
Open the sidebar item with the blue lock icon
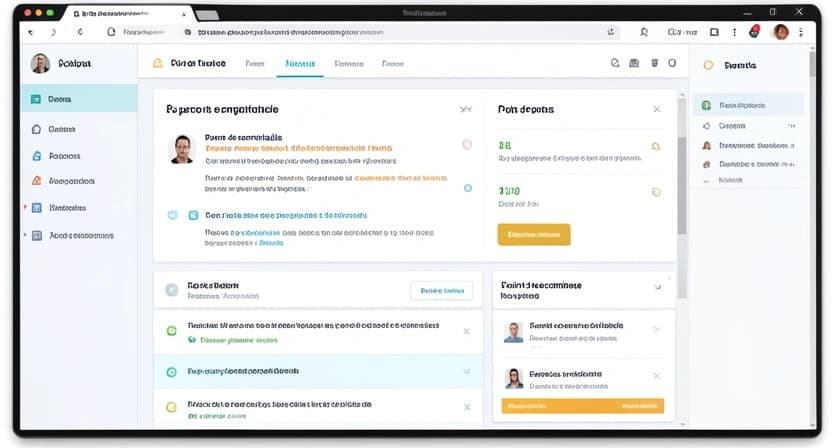(x=79, y=156)
